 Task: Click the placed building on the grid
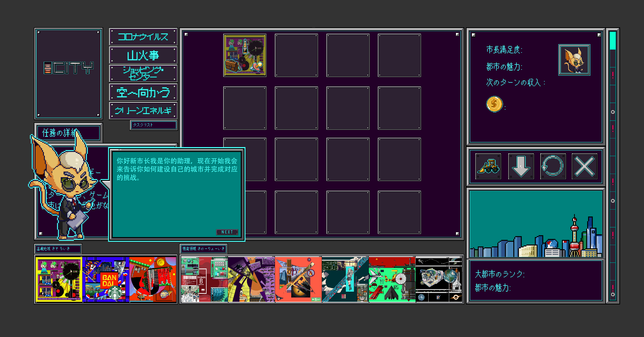[245, 55]
